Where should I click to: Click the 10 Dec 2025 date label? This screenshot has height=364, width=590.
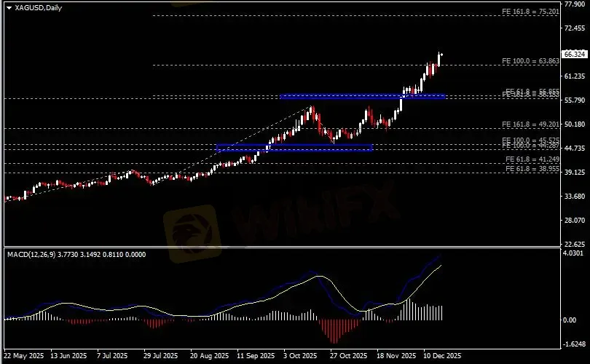click(441, 357)
